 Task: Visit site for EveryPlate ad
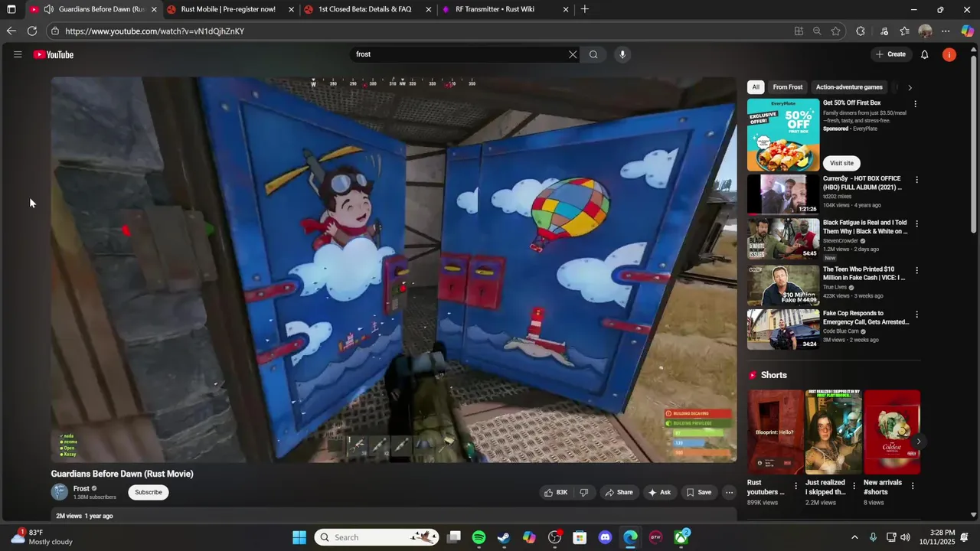841,163
